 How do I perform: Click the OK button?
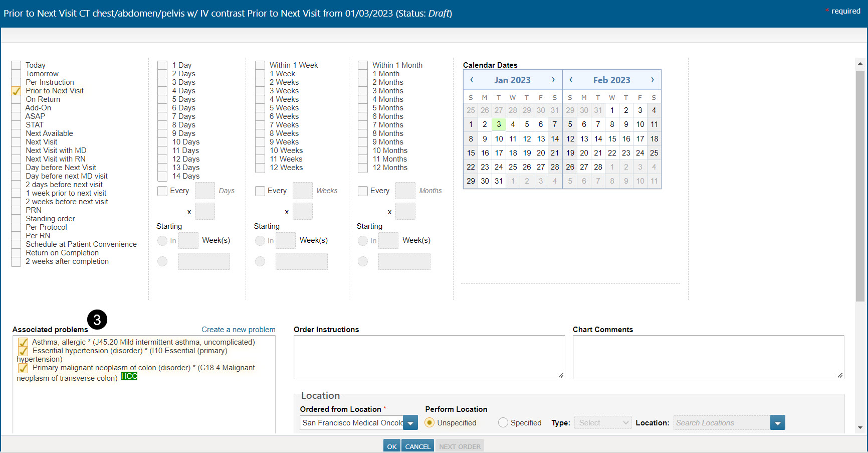[x=392, y=446]
